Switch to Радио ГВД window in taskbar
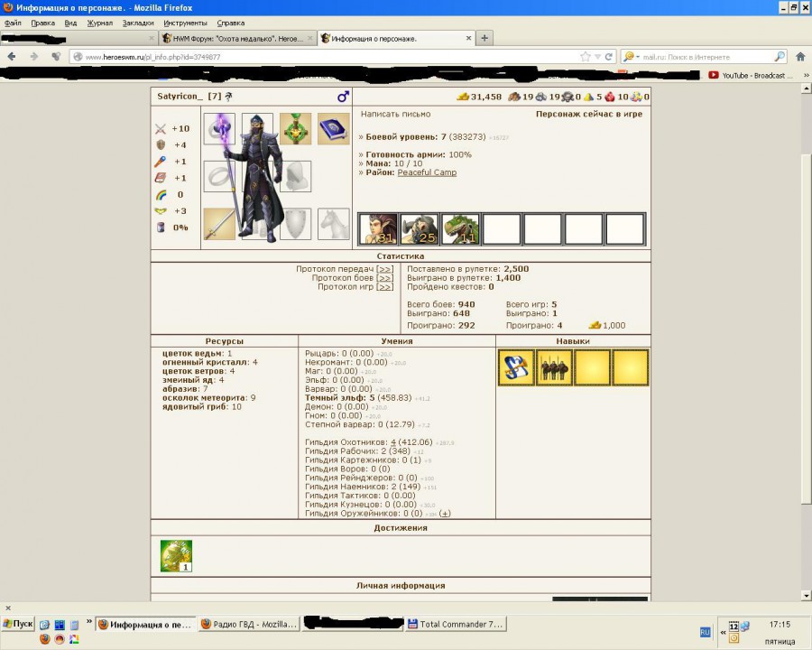This screenshot has width=812, height=650. coord(249,624)
